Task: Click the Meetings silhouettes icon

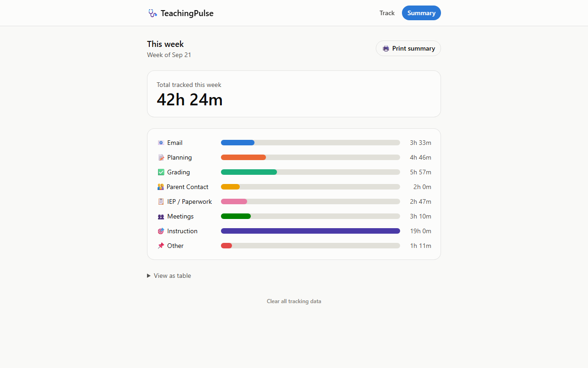Action: tap(161, 216)
